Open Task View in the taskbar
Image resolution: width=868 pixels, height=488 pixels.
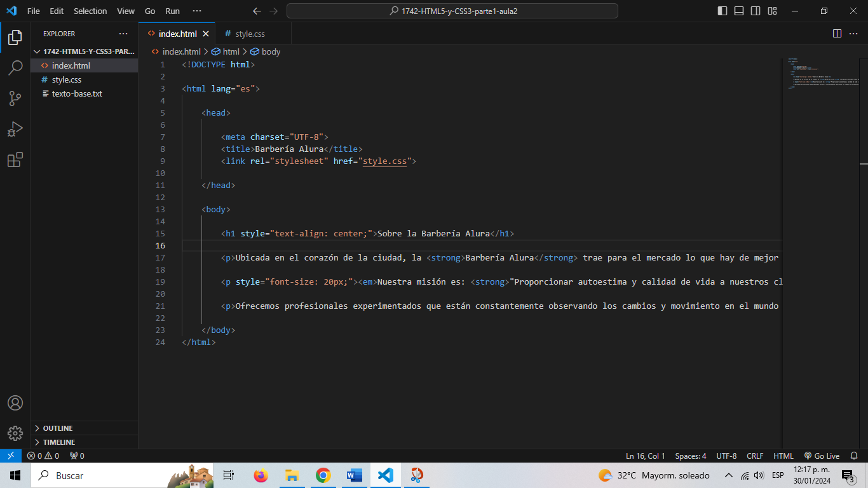229,475
